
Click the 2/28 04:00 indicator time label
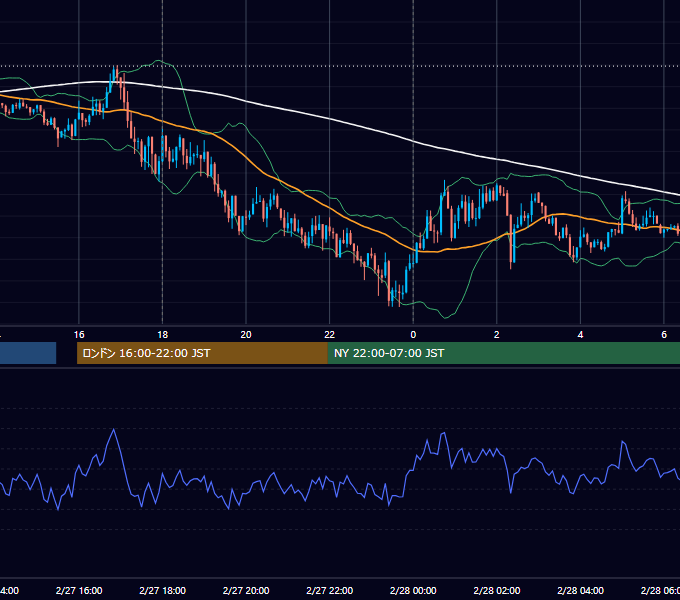click(580, 590)
